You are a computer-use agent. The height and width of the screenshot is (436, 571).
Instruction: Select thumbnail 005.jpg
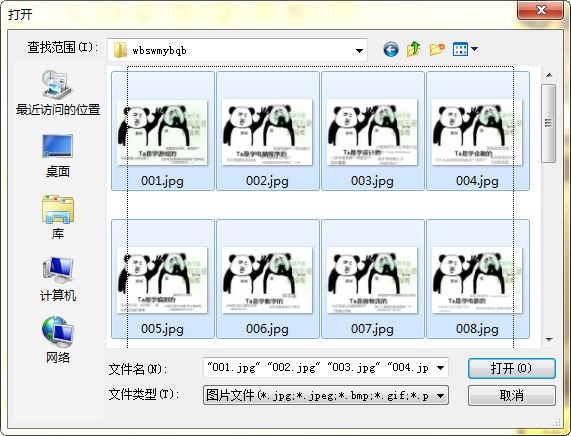(x=162, y=279)
